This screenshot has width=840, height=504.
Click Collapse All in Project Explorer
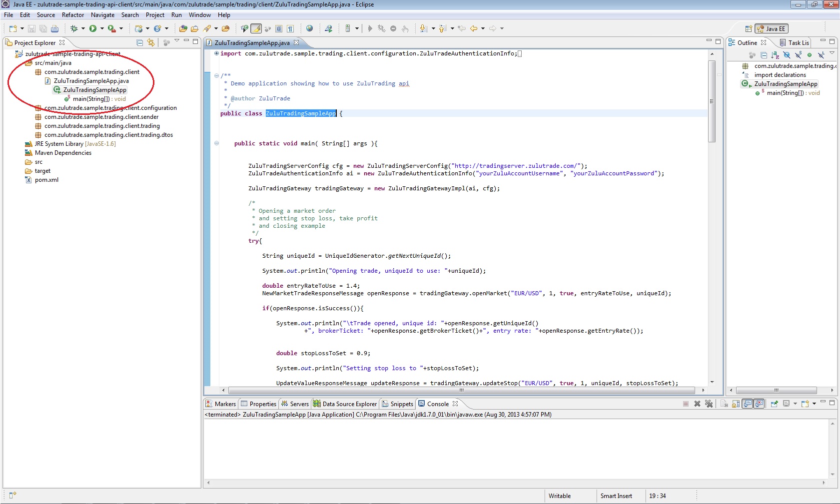(140, 43)
